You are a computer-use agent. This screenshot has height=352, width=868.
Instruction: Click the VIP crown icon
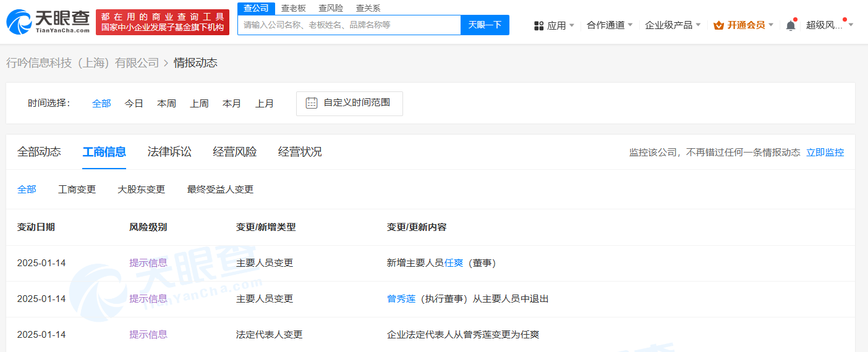click(x=718, y=25)
